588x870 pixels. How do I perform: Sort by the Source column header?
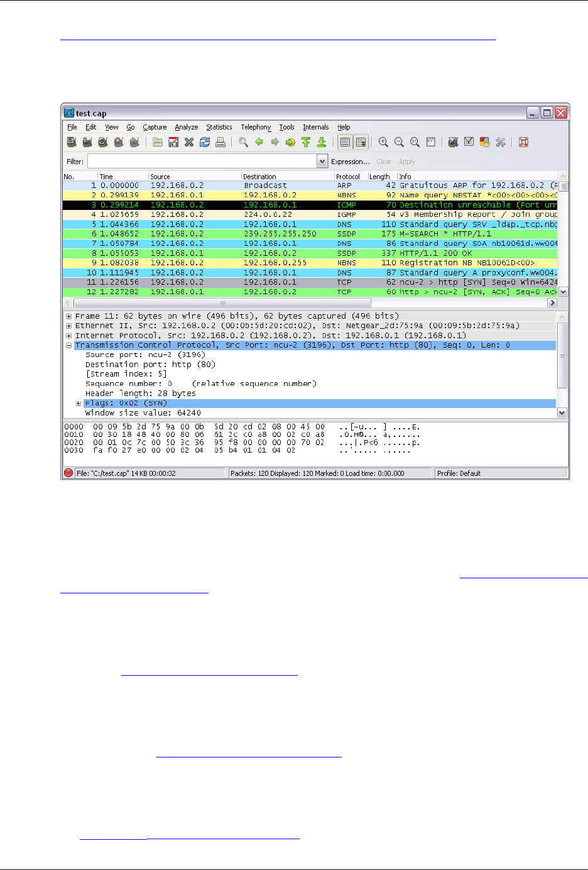[195, 177]
